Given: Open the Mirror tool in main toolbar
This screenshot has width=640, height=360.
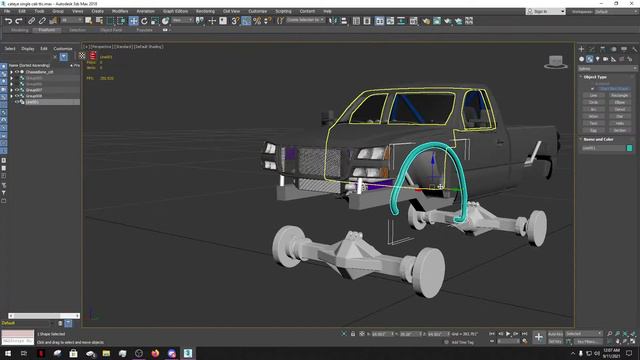Looking at the screenshot, I should point(333,21).
